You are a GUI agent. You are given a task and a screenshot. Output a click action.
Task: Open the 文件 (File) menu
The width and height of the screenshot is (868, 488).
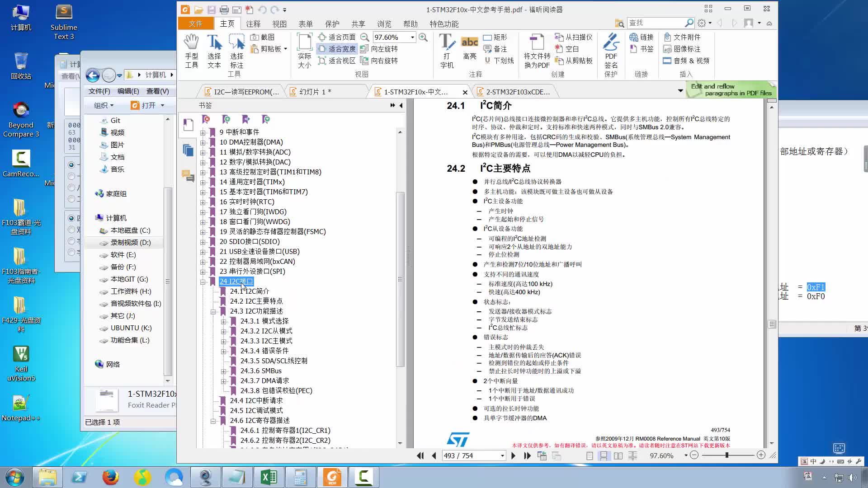click(x=196, y=23)
